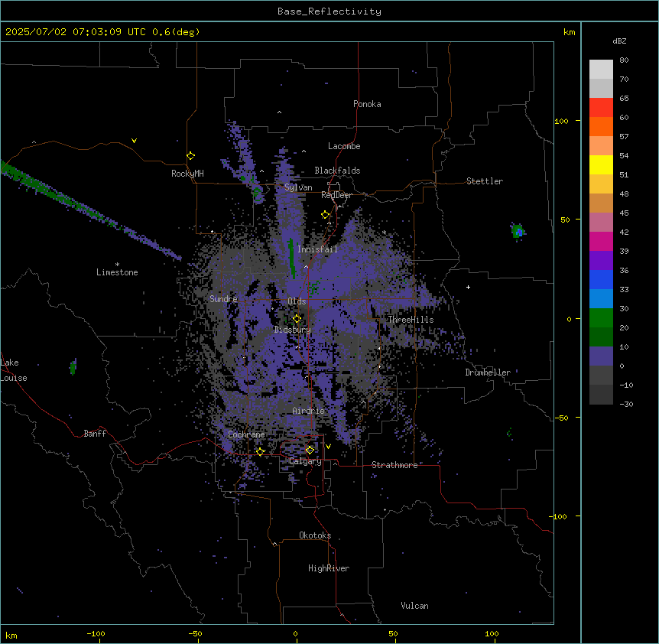This screenshot has width=659, height=644.
Task: Click the RockyMH label
Action: (187, 174)
